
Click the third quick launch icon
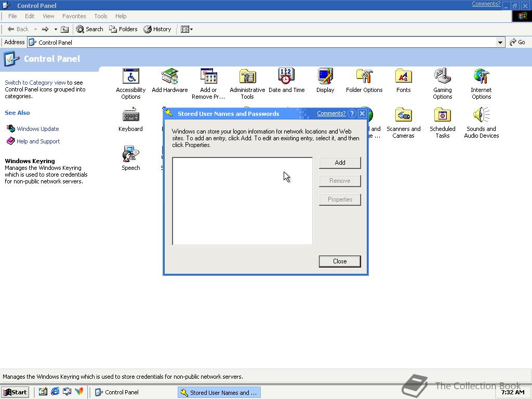pos(67,392)
